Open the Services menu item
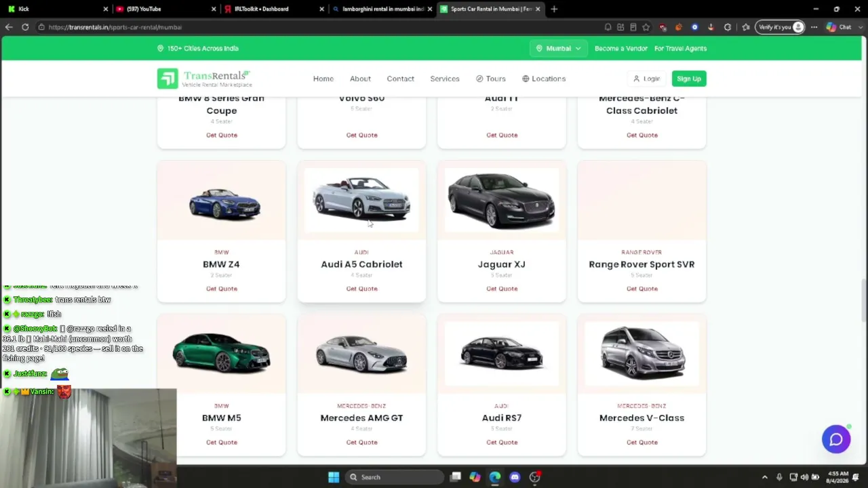The image size is (868, 488). point(445,79)
